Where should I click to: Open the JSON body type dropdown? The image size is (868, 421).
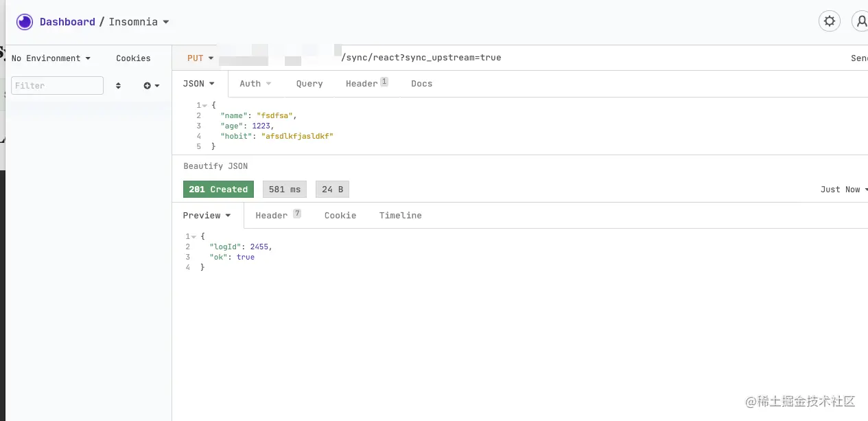[x=199, y=84]
